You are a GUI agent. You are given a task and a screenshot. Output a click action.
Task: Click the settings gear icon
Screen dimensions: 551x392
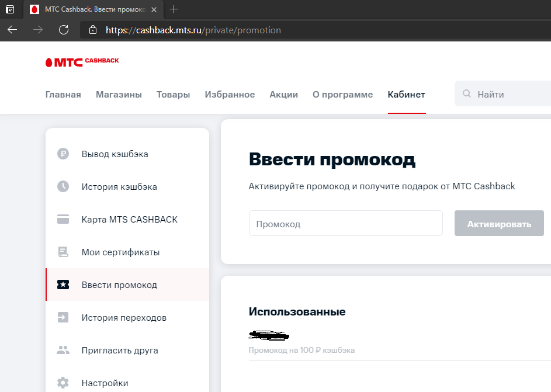pos(63,383)
